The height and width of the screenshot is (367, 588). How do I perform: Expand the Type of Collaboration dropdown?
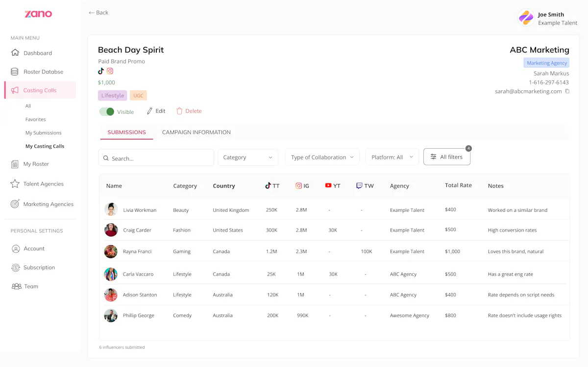(322, 157)
